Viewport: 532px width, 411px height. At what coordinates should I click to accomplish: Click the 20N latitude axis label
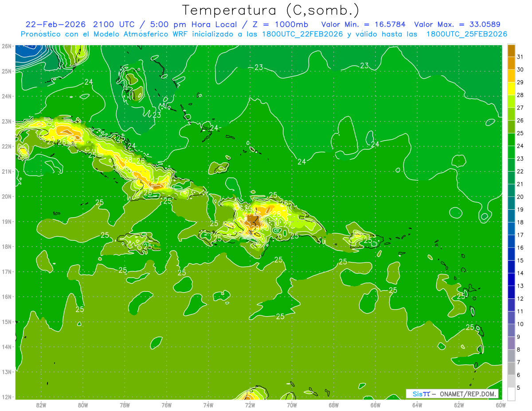click(6, 196)
